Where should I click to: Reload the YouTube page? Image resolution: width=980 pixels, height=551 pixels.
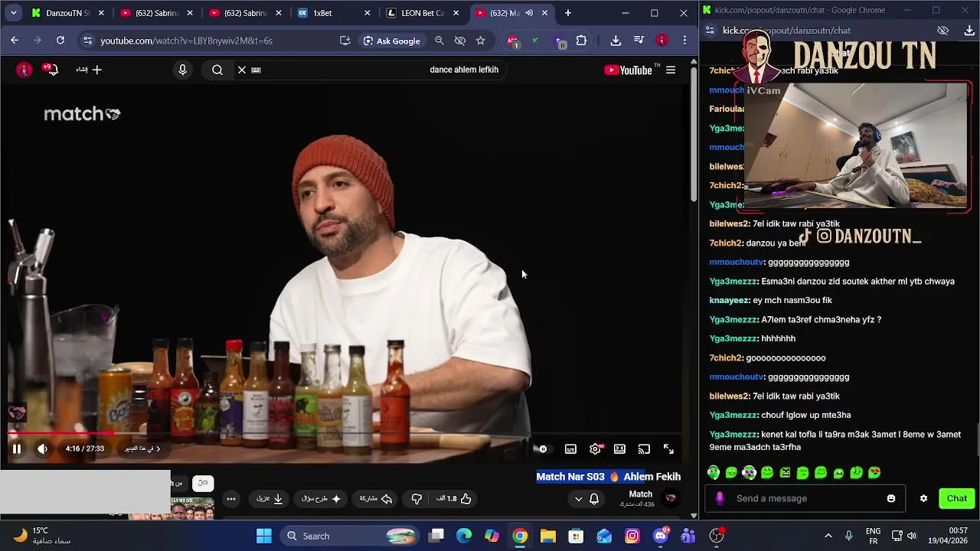point(60,41)
